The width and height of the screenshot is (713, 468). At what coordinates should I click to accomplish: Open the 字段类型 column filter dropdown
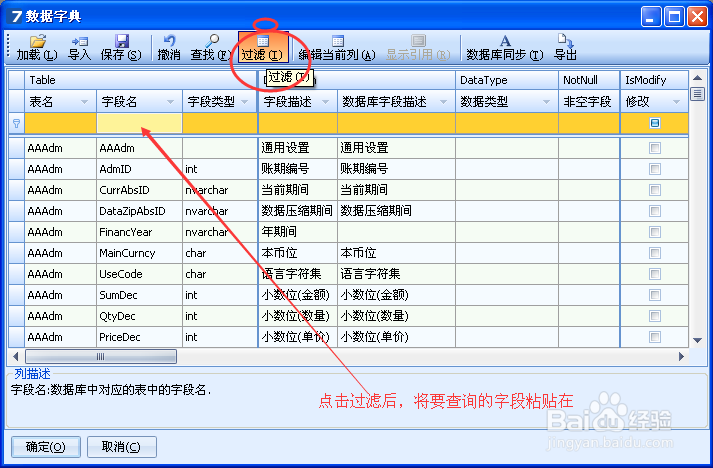click(245, 102)
